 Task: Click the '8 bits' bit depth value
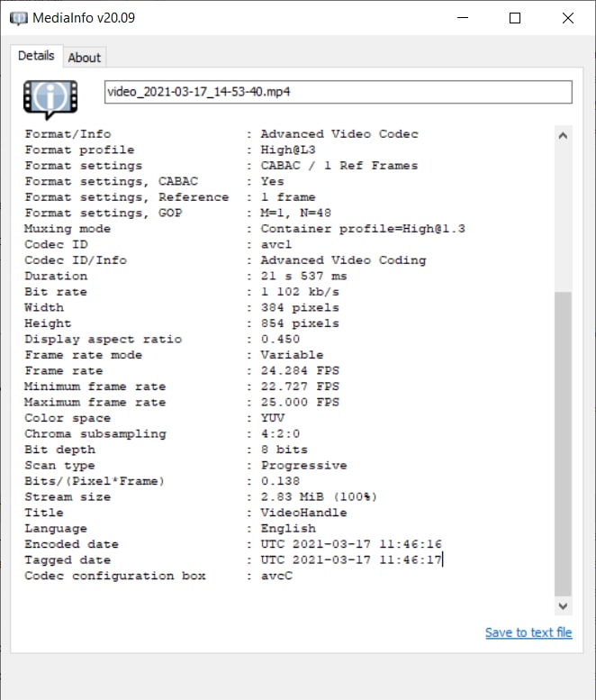tap(284, 450)
